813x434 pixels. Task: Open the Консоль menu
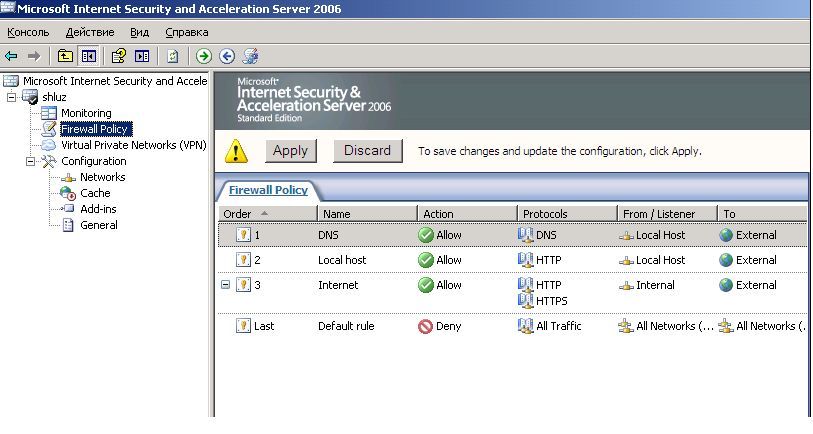[x=28, y=32]
